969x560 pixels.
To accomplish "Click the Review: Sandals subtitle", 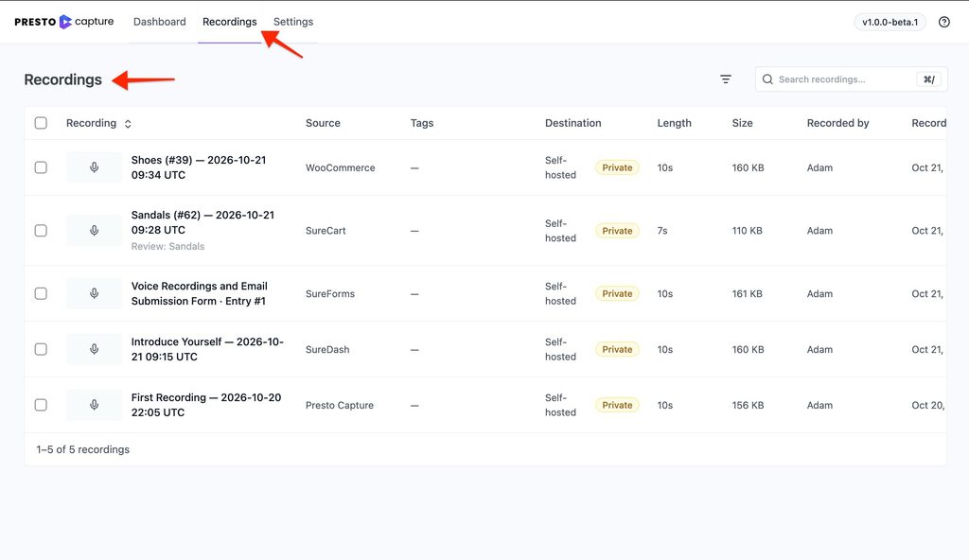I will [x=167, y=246].
